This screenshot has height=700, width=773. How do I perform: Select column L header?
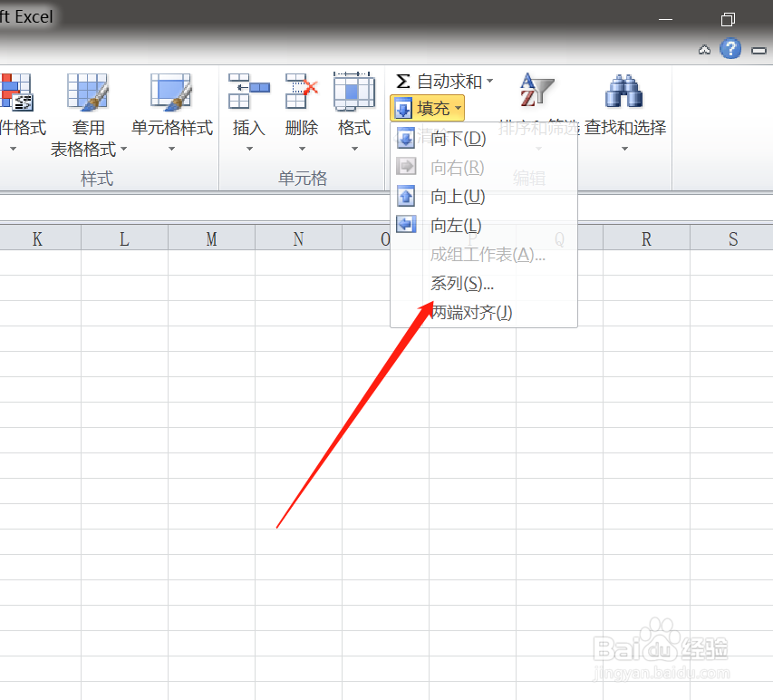125,238
